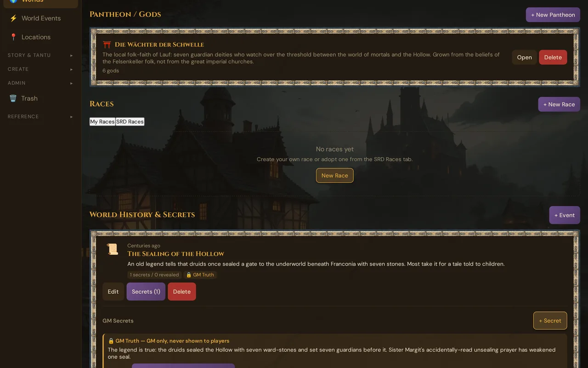Switch to the My Races tab
Image resolution: width=588 pixels, height=368 pixels.
[x=102, y=121]
